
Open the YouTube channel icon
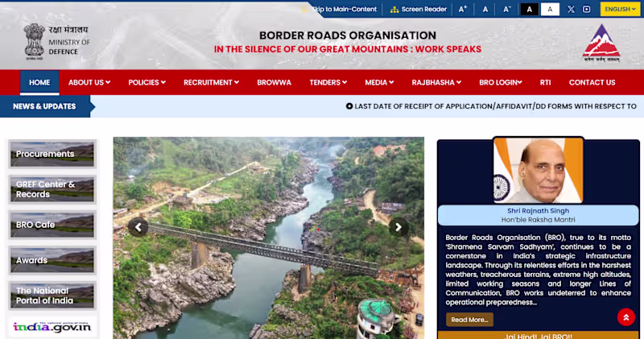[587, 9]
